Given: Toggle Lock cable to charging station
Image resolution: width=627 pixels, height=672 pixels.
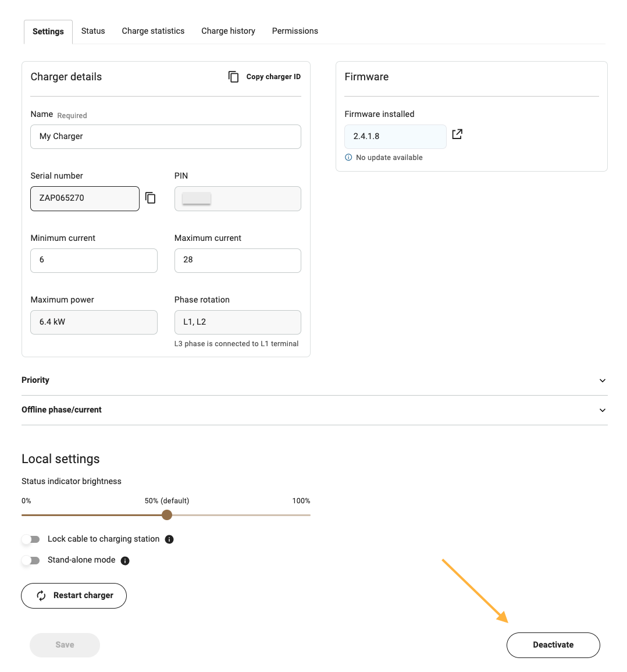Looking at the screenshot, I should (x=31, y=539).
